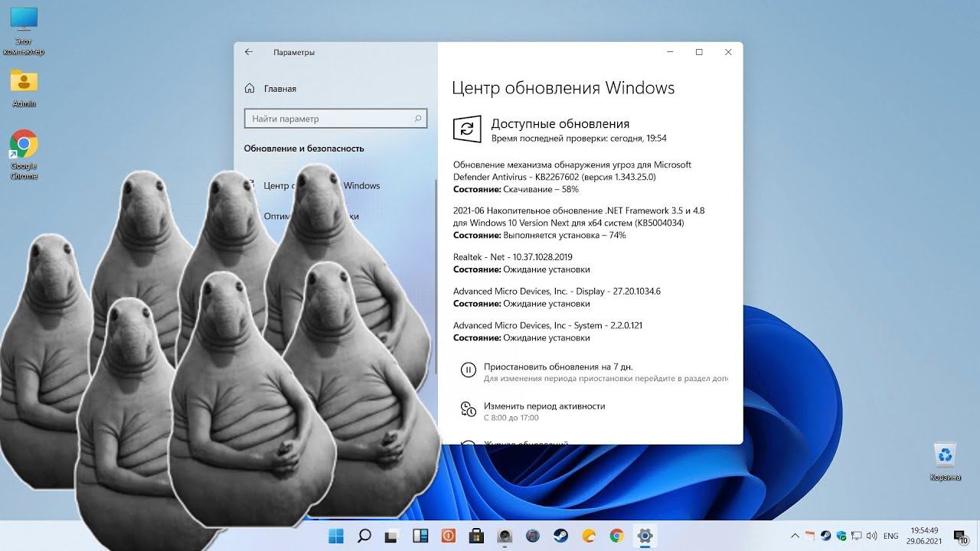Select the Admin folder on the desktop
The image size is (980, 551).
point(24,88)
